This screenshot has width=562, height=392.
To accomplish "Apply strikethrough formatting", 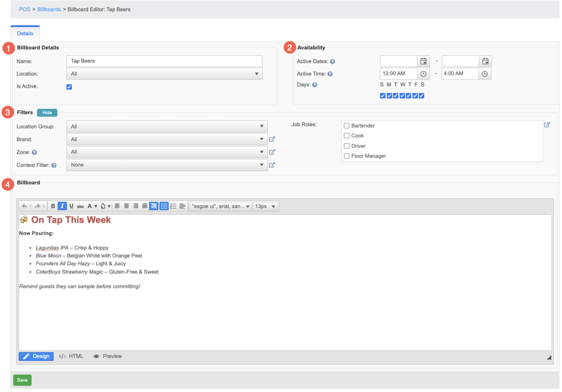I will (80, 206).
